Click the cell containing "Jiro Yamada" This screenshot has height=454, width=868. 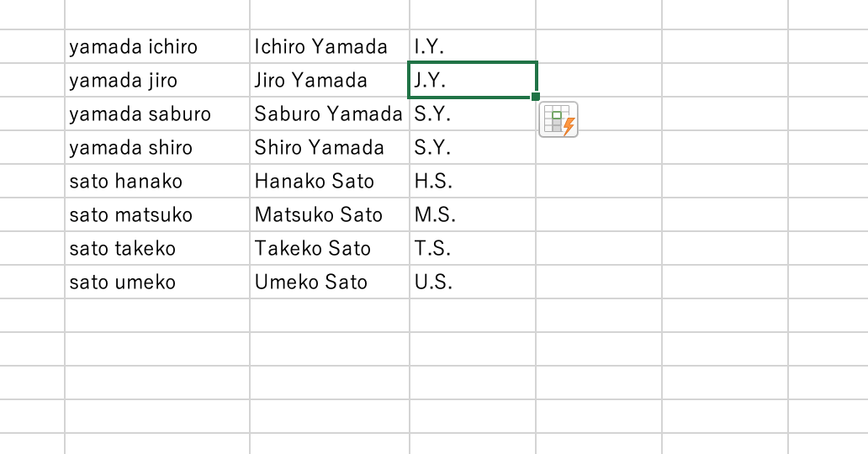(329, 81)
